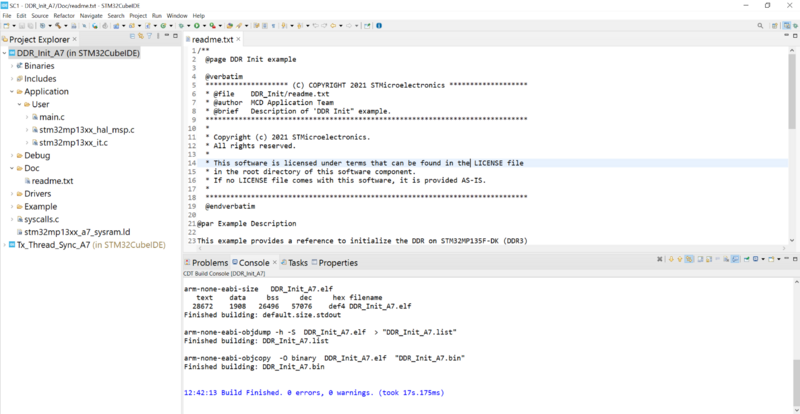Open the Project menu
This screenshot has width=800, height=414.
138,16
